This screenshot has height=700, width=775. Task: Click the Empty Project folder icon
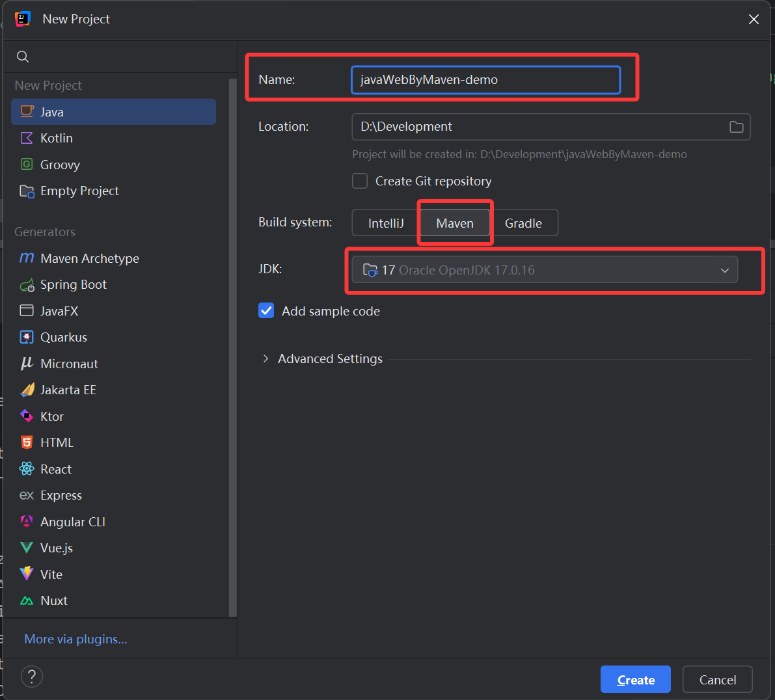point(27,191)
